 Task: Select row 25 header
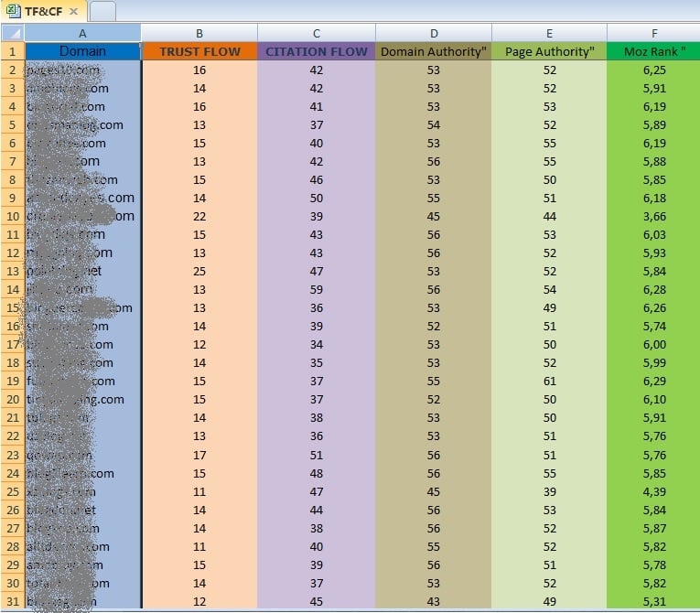click(12, 491)
